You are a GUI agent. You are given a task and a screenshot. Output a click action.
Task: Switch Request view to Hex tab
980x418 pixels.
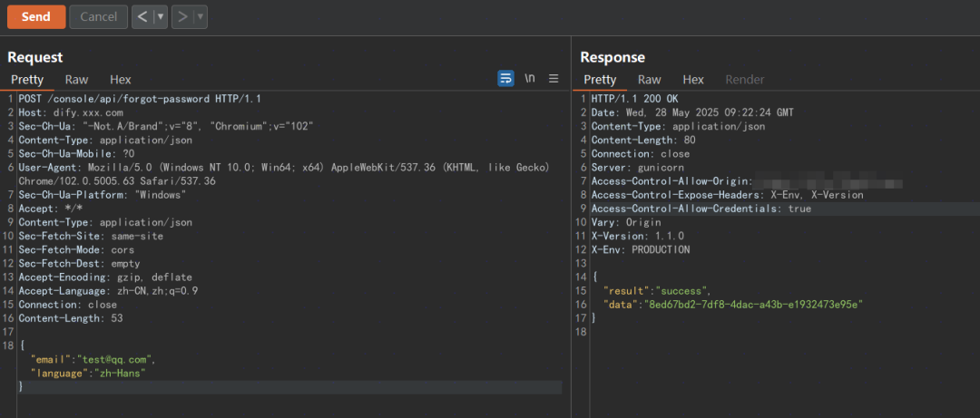click(121, 80)
